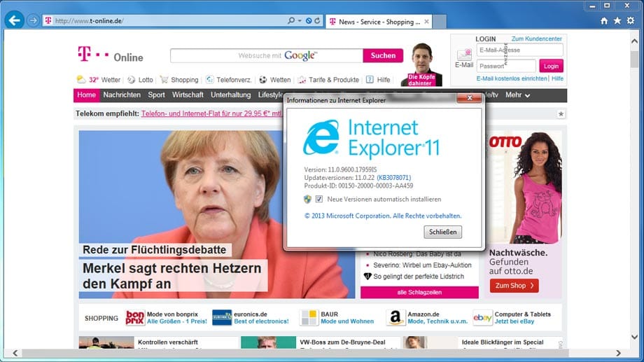The height and width of the screenshot is (362, 644).
Task: Open the Amazon.de shopping logo
Action: [395, 318]
